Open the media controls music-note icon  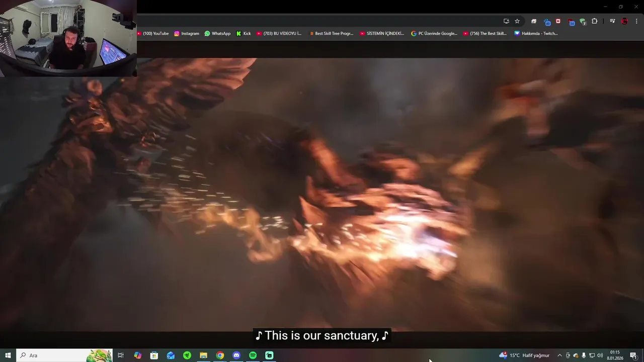pyautogui.click(x=612, y=21)
